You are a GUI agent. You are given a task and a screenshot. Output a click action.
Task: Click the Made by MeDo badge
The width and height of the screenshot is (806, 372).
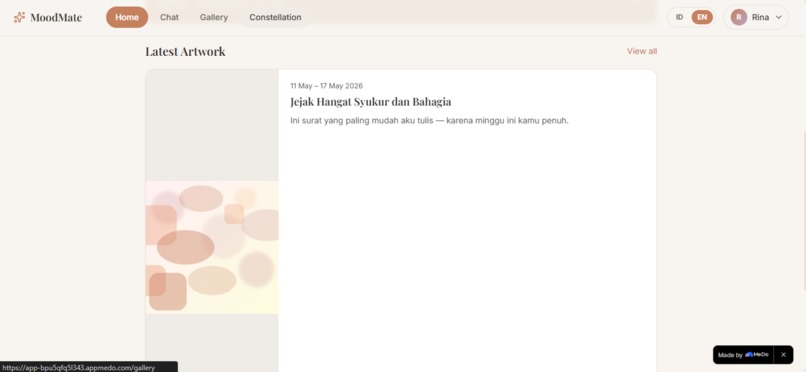pyautogui.click(x=743, y=355)
